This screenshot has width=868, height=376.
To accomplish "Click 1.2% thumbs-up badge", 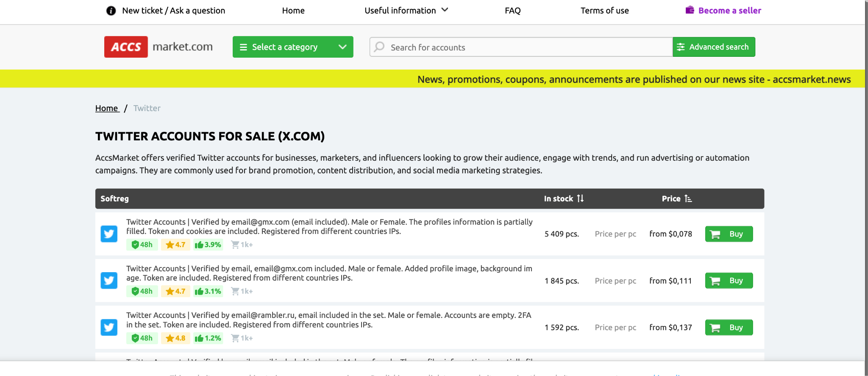I will (208, 338).
